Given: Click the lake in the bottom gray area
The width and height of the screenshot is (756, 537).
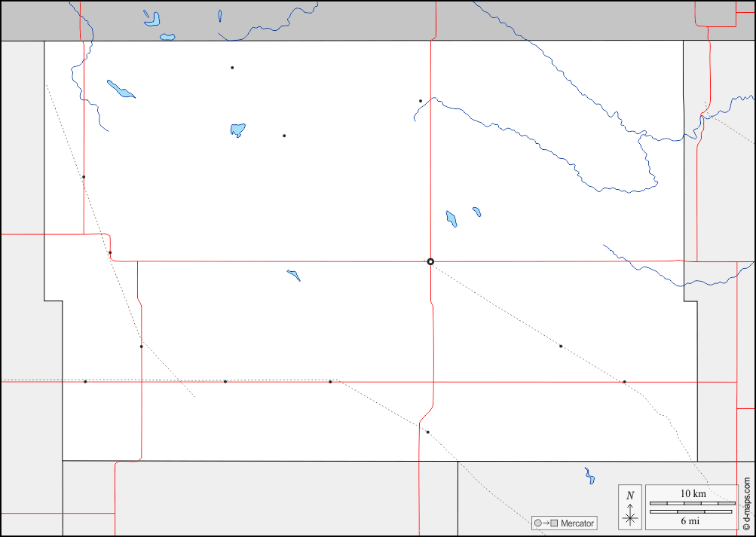Looking at the screenshot, I should tap(589, 476).
